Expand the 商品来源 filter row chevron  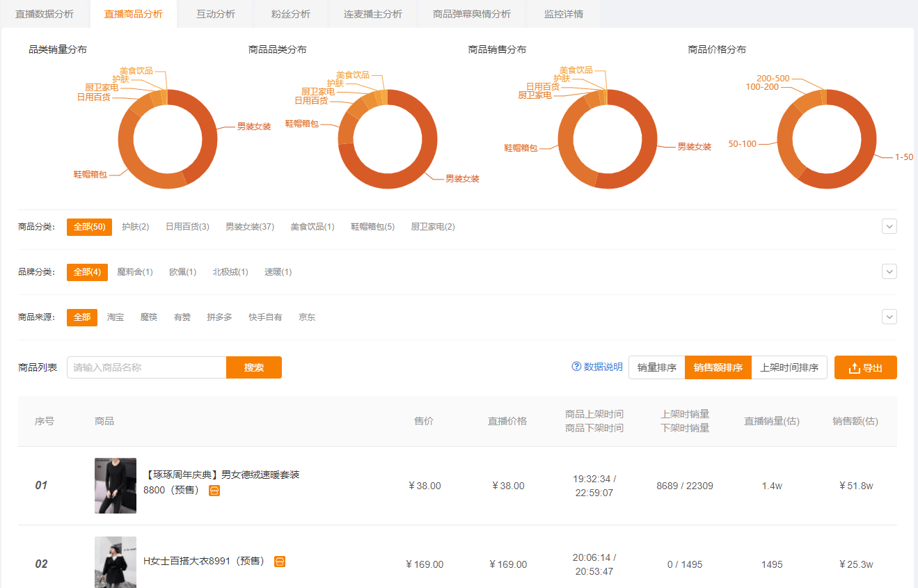[889, 317]
